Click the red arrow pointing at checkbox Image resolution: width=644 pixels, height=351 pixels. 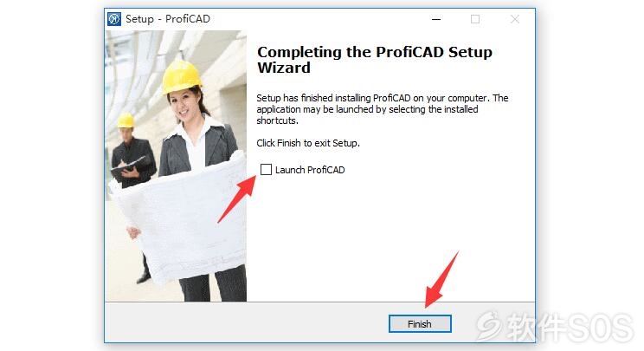point(237,199)
